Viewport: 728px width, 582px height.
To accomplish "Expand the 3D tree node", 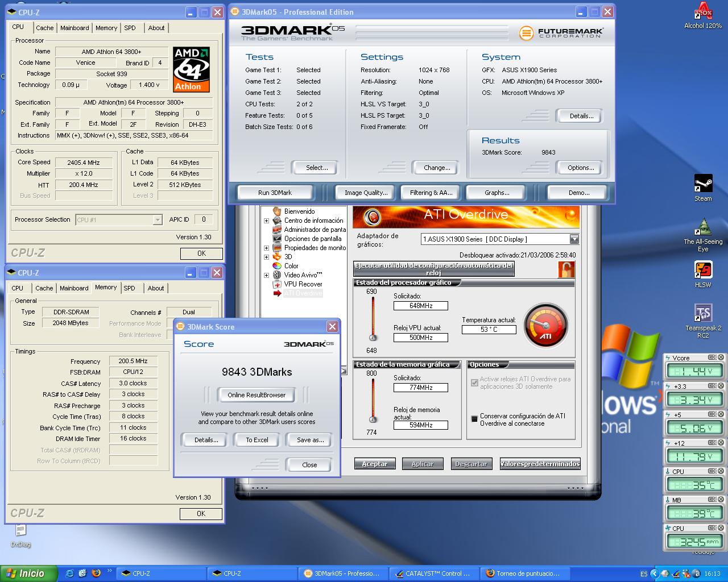I will 266,257.
